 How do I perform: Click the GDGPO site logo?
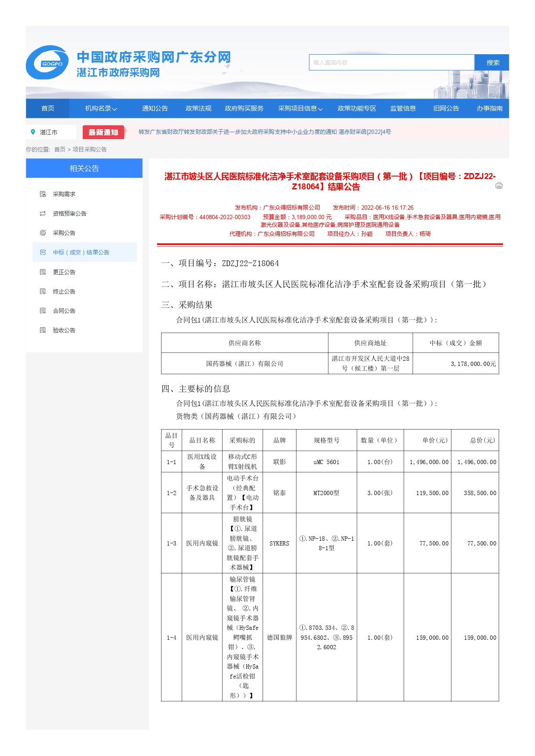(47, 63)
